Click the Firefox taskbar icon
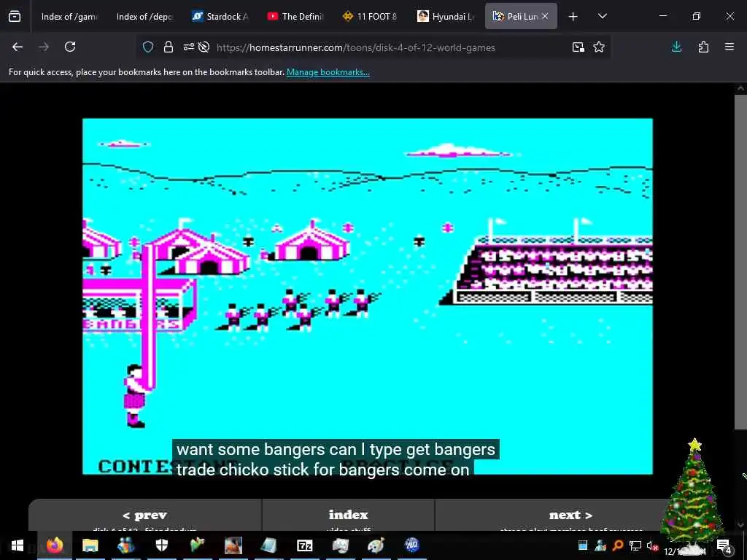This screenshot has height=560, width=747. click(x=54, y=545)
